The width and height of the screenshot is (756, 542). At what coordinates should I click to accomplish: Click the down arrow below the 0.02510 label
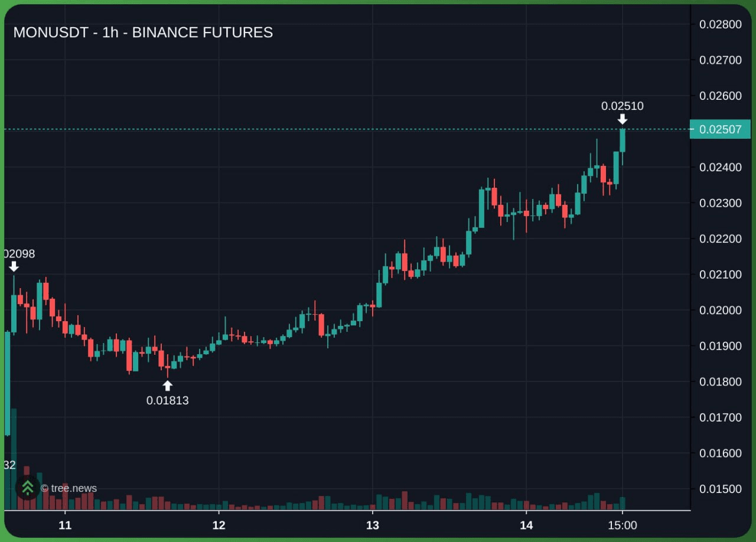click(623, 119)
